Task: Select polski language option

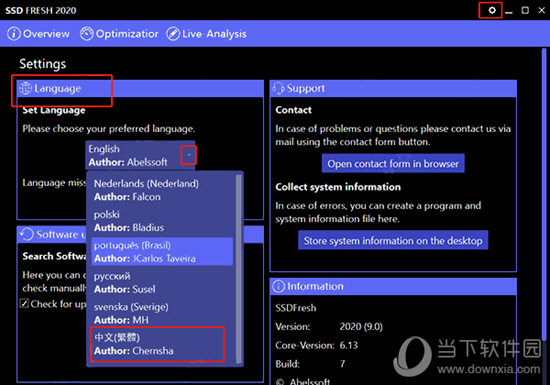Action: click(162, 221)
